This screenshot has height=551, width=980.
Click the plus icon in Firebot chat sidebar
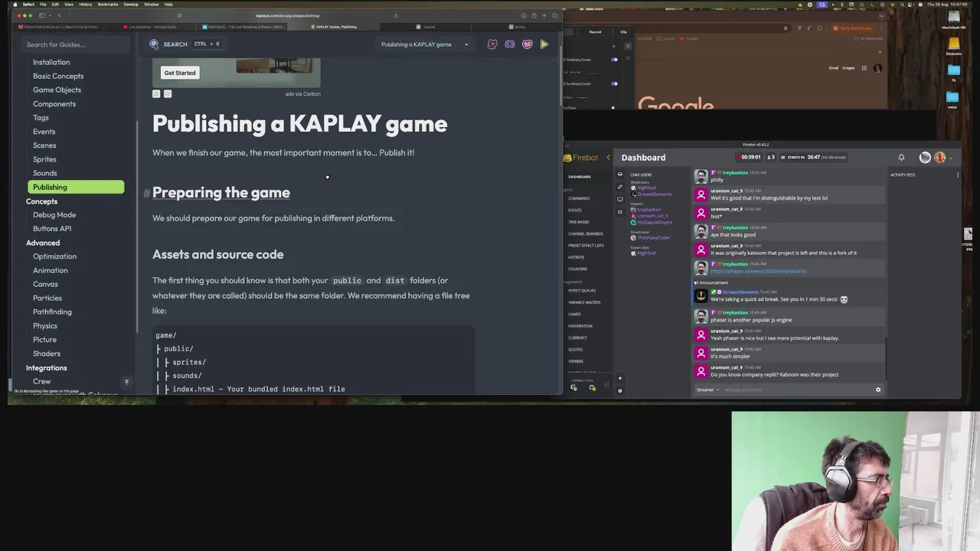pyautogui.click(x=620, y=378)
